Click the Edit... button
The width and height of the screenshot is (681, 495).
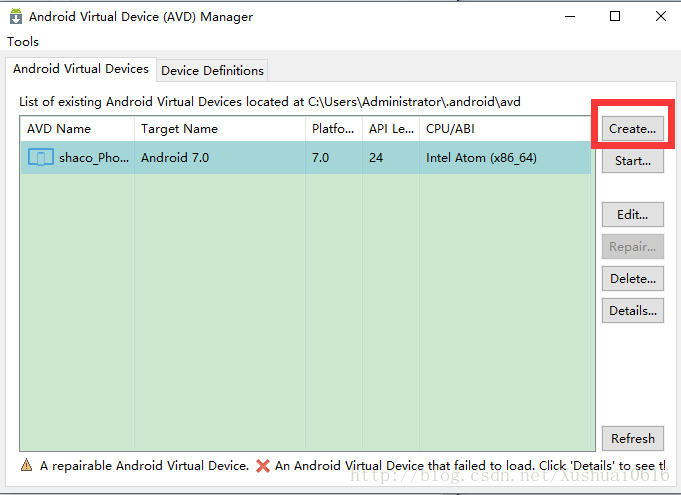(x=632, y=214)
